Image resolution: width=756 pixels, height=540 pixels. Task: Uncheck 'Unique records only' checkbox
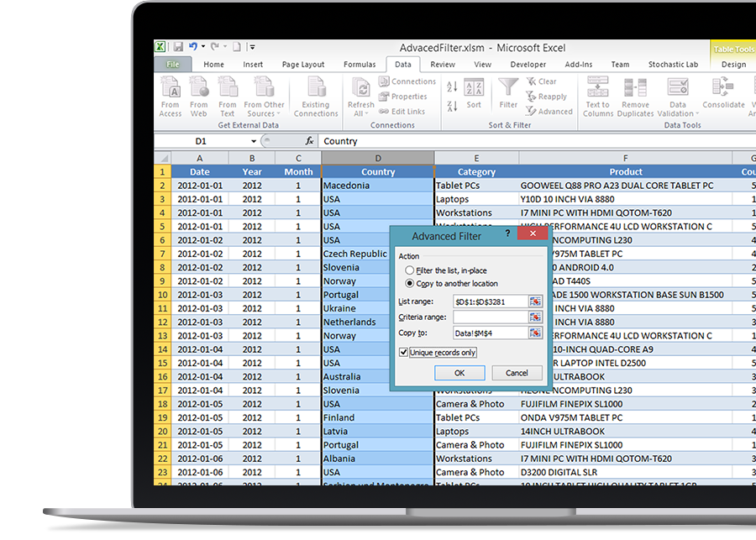(404, 353)
